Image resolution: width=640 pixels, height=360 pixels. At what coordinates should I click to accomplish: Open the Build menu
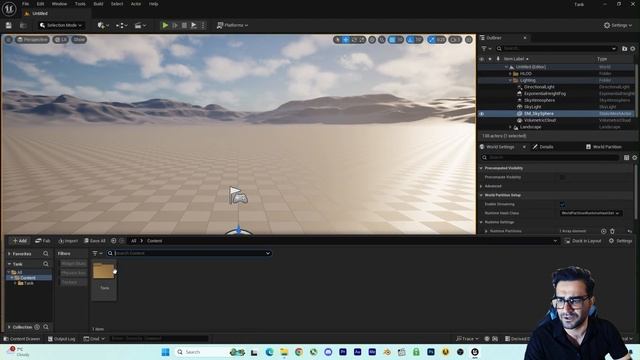pos(98,4)
